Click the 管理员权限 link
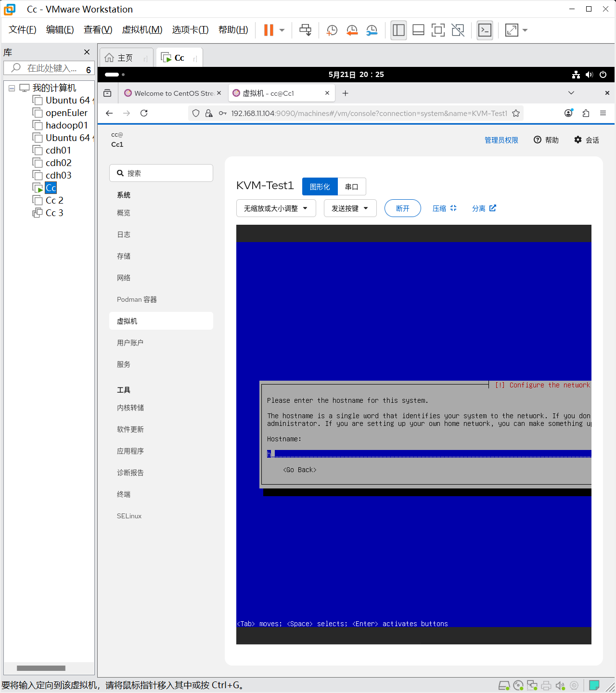 (501, 140)
